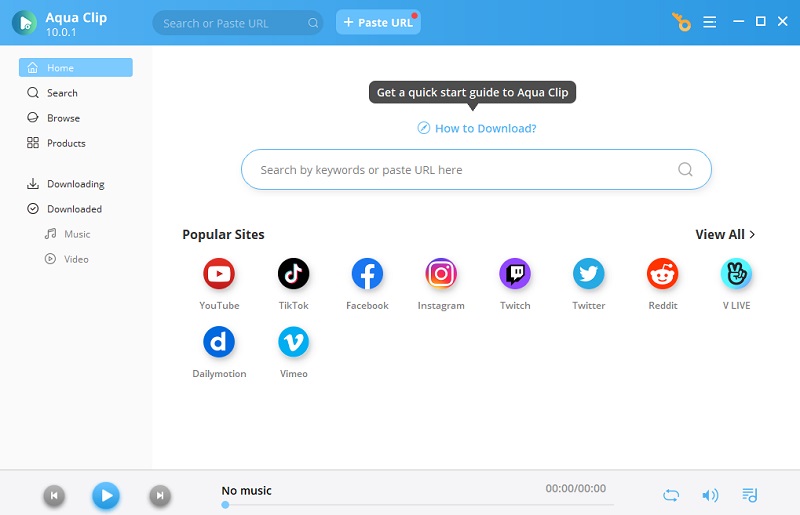The image size is (800, 515).
Task: Open the Dailymotion site icon
Action: (219, 341)
